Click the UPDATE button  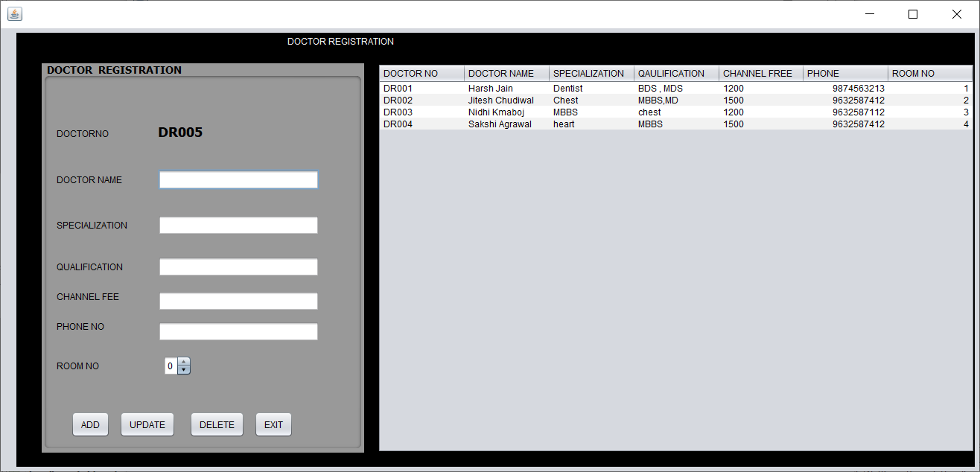pos(147,424)
